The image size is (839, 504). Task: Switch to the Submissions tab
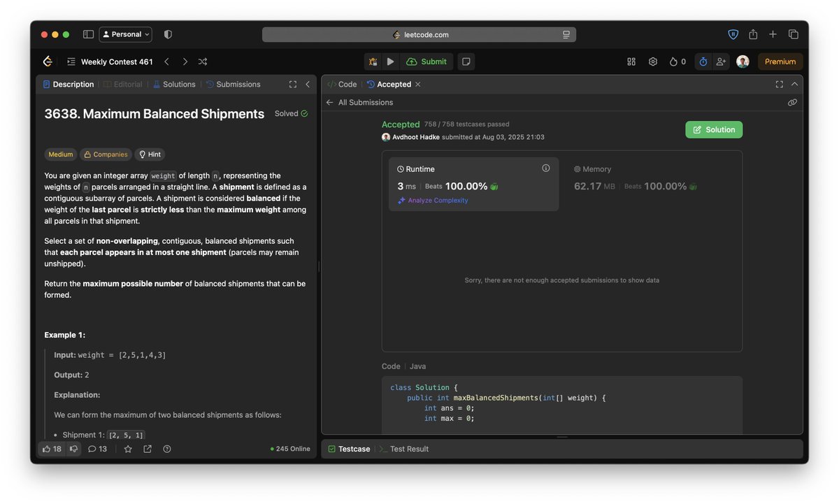[x=233, y=84]
